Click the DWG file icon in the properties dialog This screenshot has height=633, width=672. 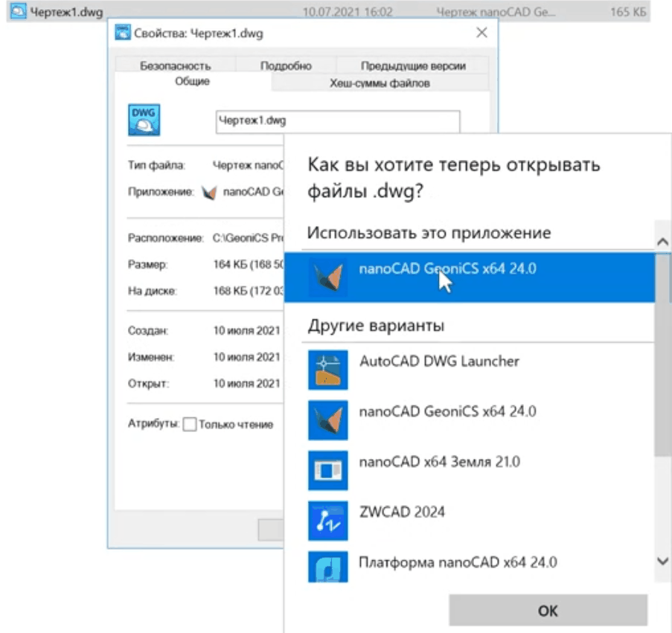pyautogui.click(x=145, y=121)
